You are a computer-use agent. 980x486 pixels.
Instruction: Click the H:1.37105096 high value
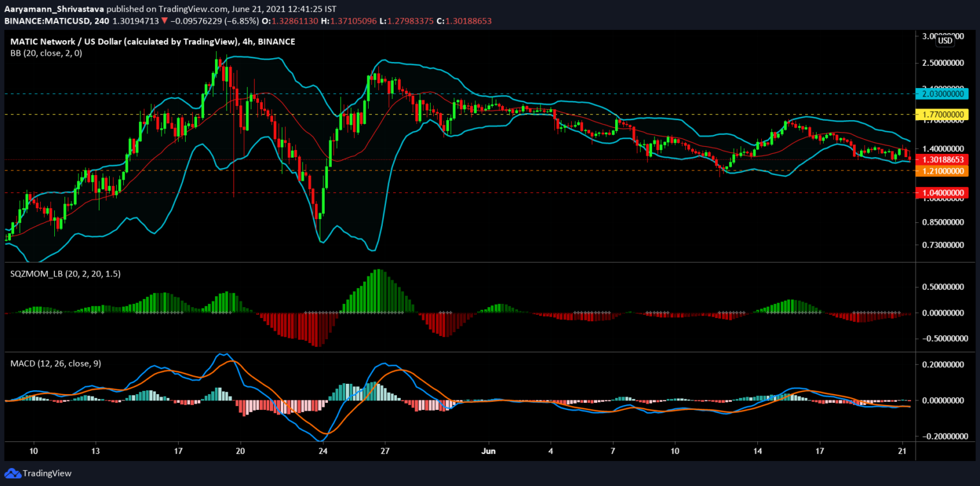pos(350,21)
